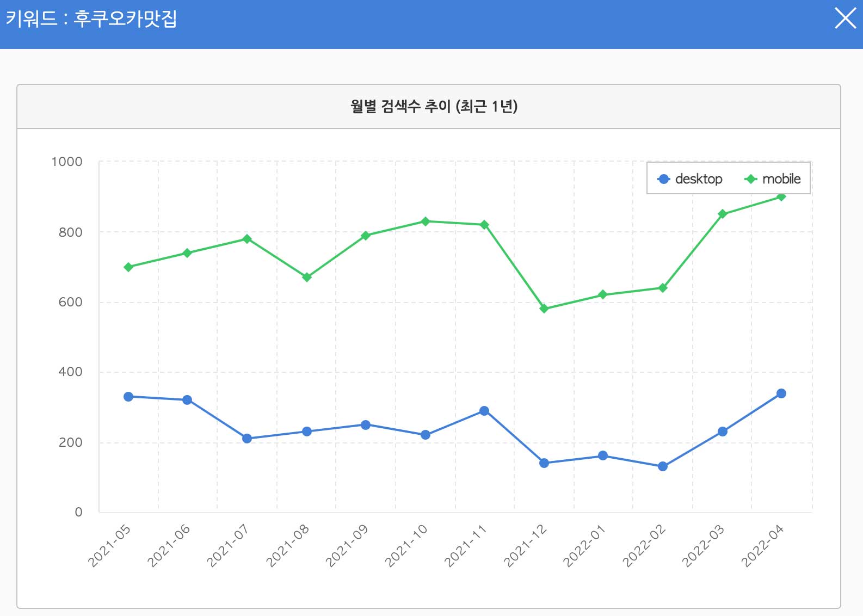Click the desktop data point for 2021-05
Image resolution: width=863 pixels, height=616 pixels.
click(x=128, y=397)
